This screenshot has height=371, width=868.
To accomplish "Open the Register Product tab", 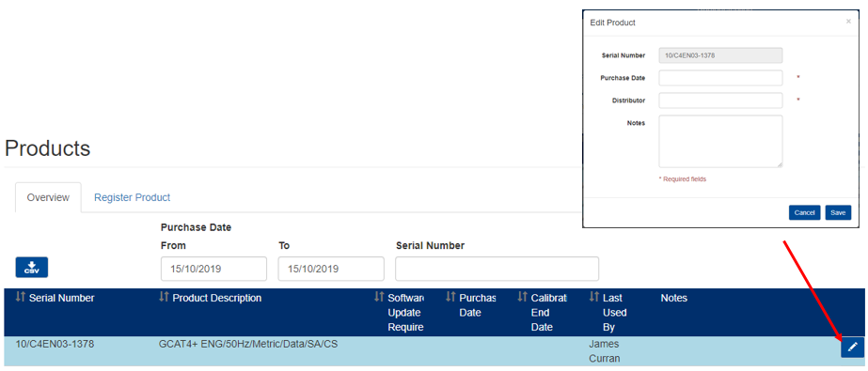I will coord(132,197).
